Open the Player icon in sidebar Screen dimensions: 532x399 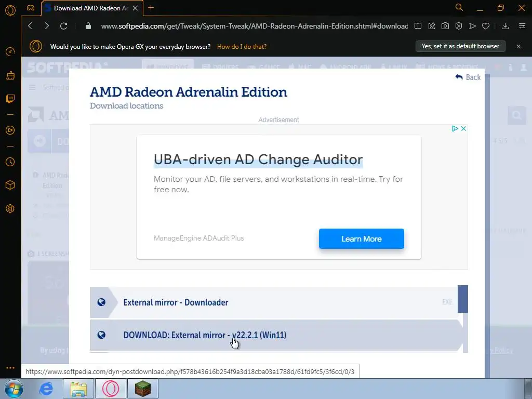point(10,130)
